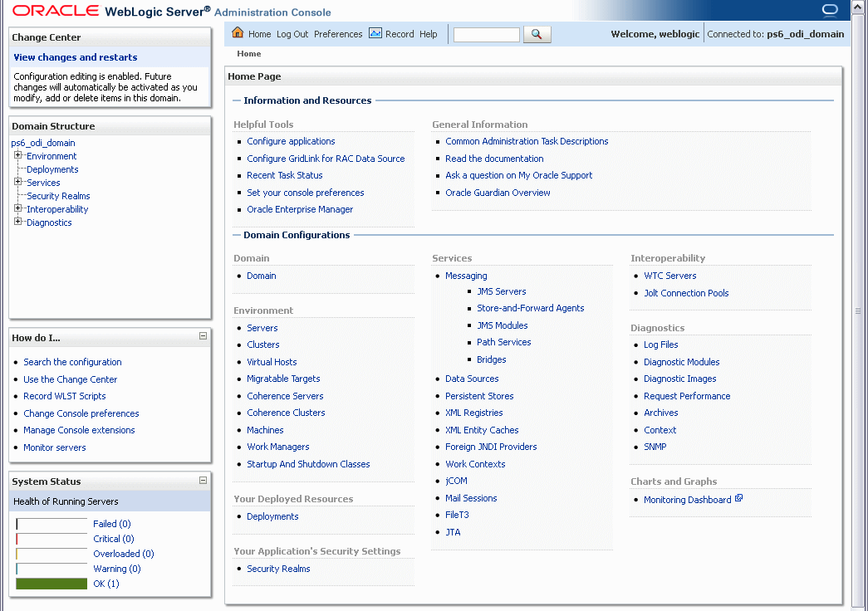Viewport: 868px width, 611px height.
Task: Click the Oracle logo icon at top right
Action: pos(830,10)
